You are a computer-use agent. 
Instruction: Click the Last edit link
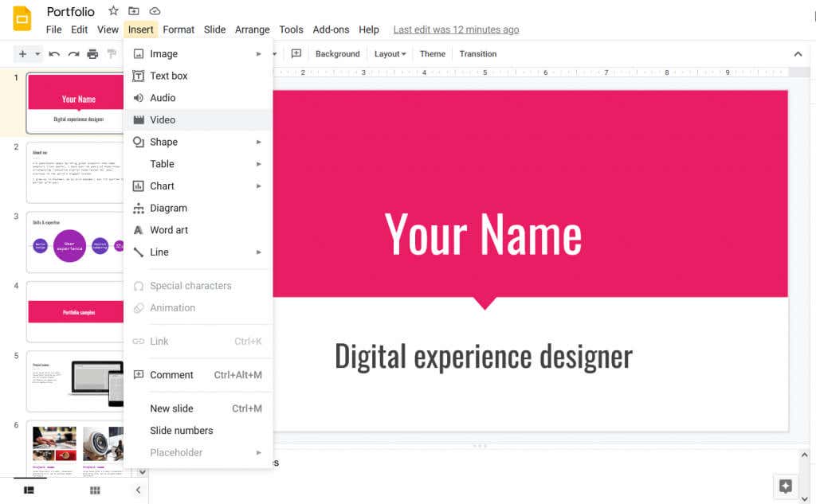(x=455, y=29)
